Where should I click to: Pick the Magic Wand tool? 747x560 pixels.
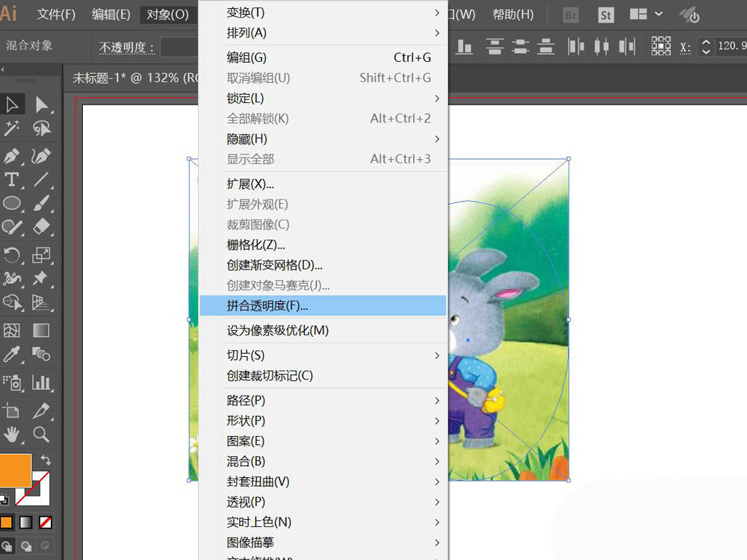click(12, 128)
